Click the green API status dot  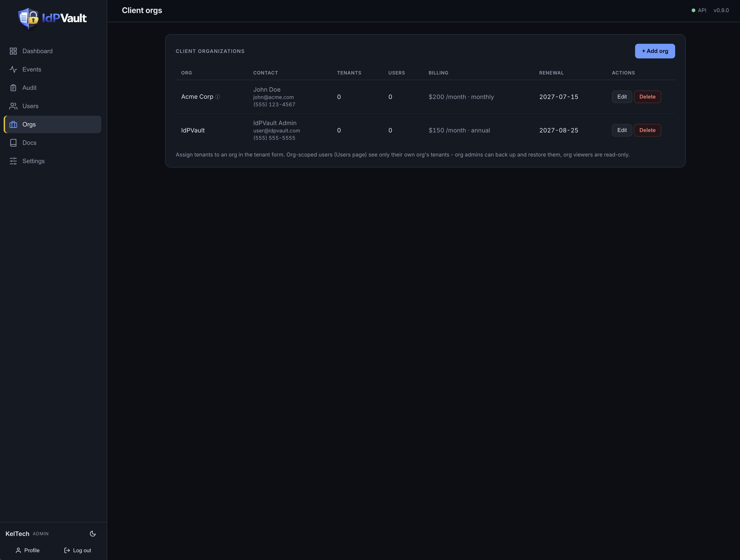693,10
